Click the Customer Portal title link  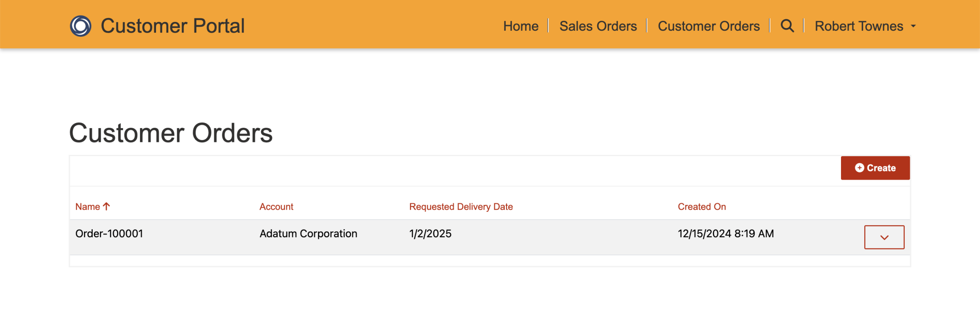[x=173, y=26]
